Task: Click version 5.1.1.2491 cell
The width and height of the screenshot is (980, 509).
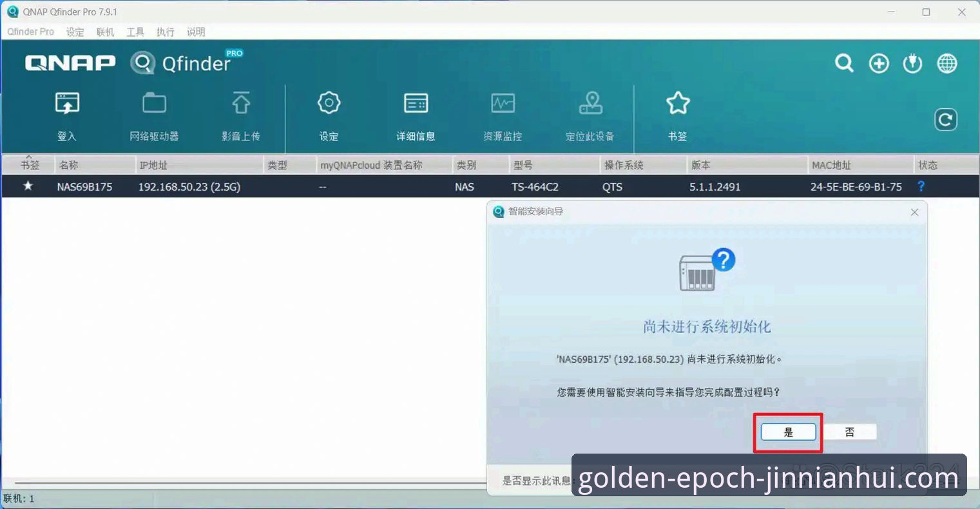Action: click(x=715, y=187)
